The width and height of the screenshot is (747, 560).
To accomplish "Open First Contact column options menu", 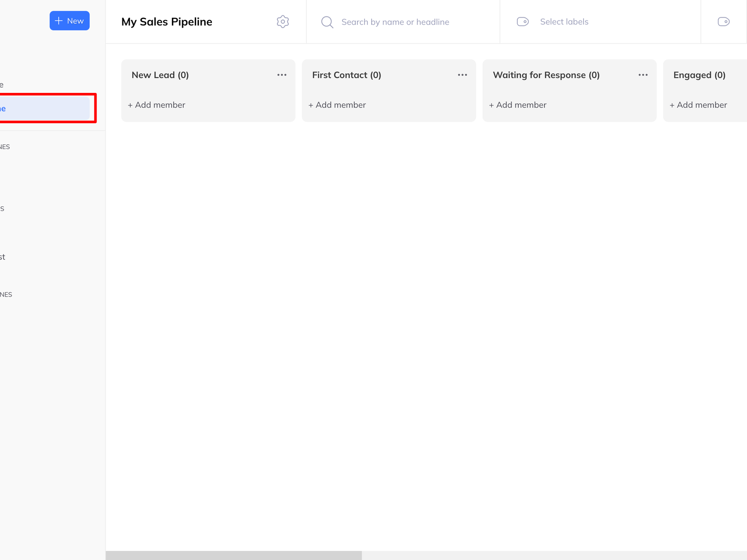I will coord(462,75).
